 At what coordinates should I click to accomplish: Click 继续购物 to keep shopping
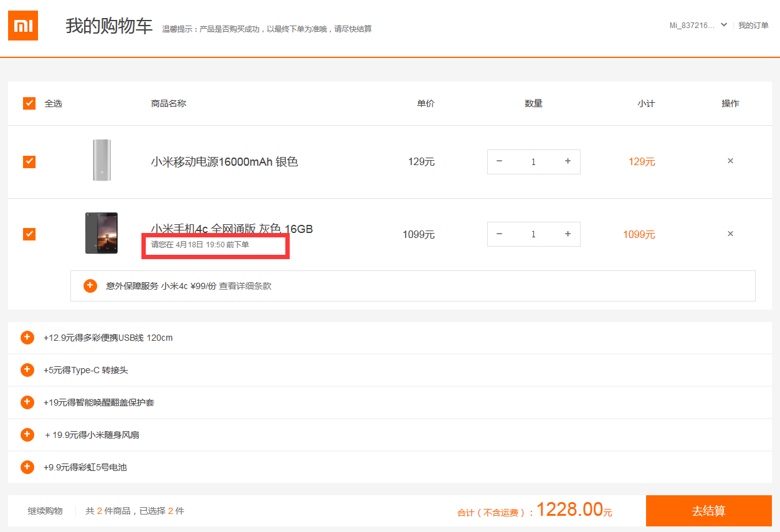point(45,511)
